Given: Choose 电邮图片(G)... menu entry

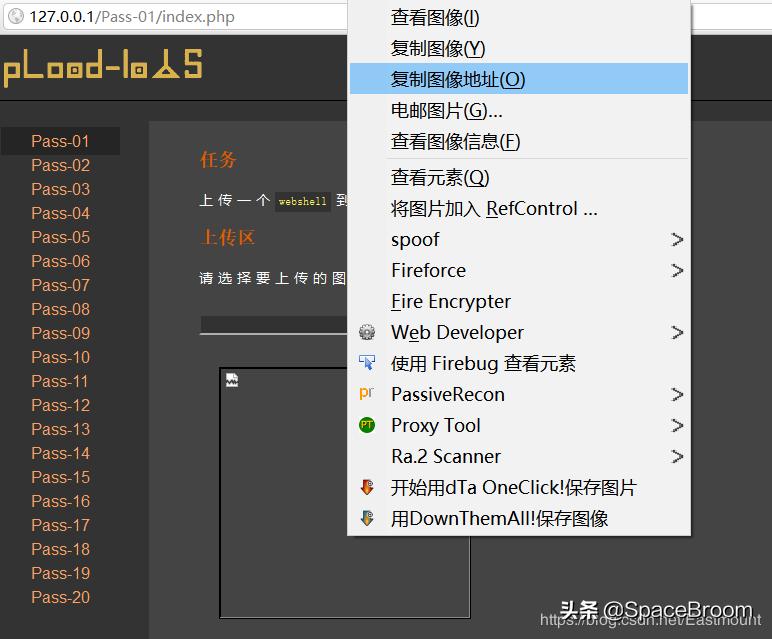Looking at the screenshot, I should point(519,110).
